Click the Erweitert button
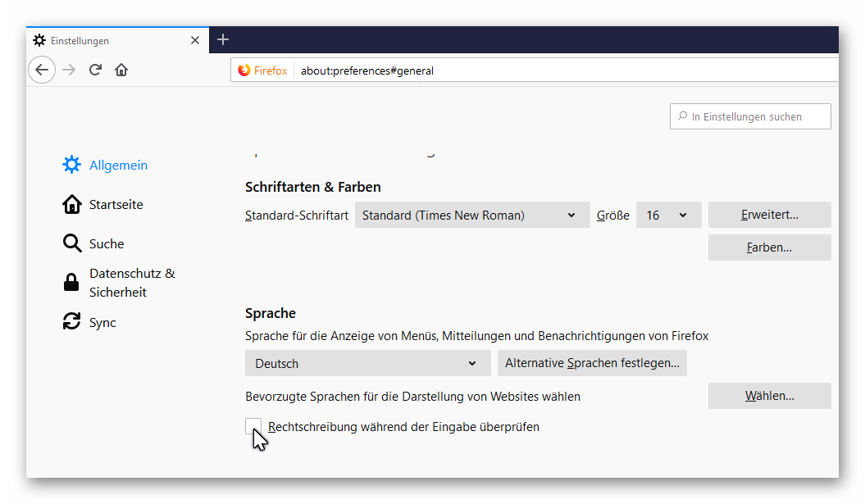Image resolution: width=865 pixels, height=504 pixels. [x=769, y=215]
